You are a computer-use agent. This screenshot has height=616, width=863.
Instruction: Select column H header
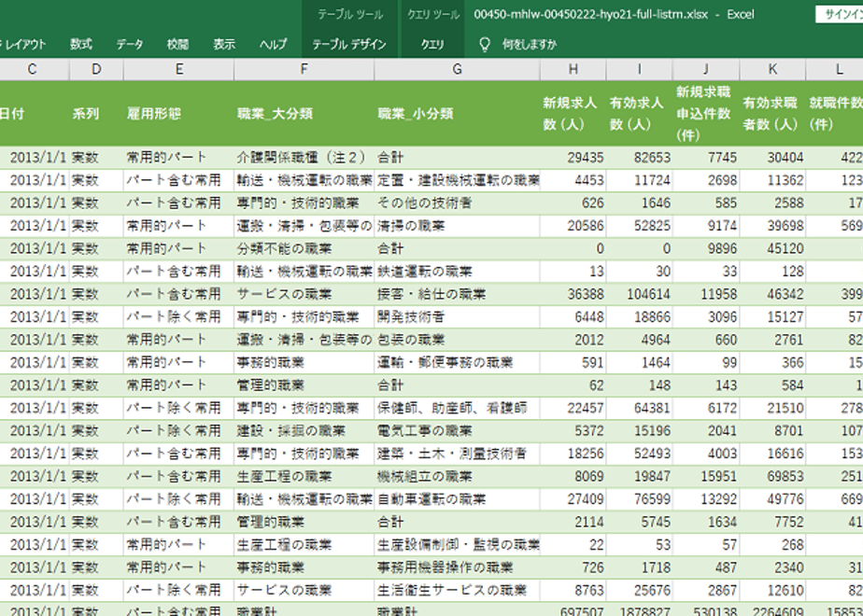tap(573, 69)
